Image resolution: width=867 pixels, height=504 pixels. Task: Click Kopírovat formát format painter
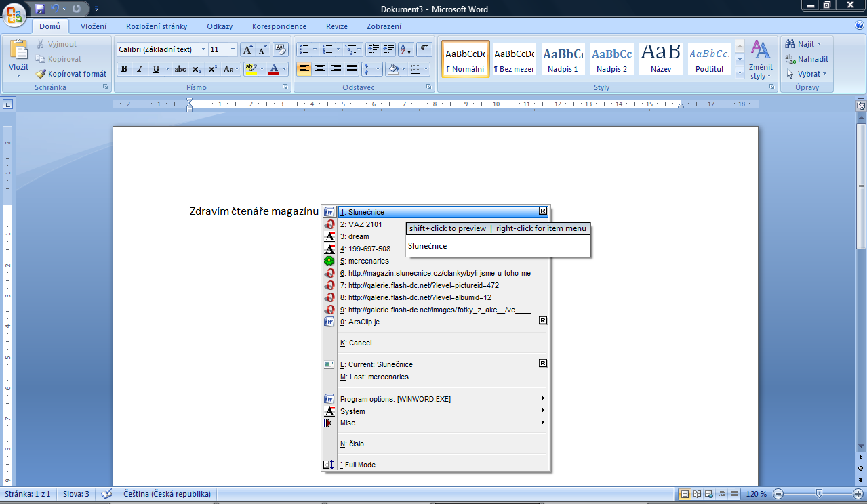[70, 74]
